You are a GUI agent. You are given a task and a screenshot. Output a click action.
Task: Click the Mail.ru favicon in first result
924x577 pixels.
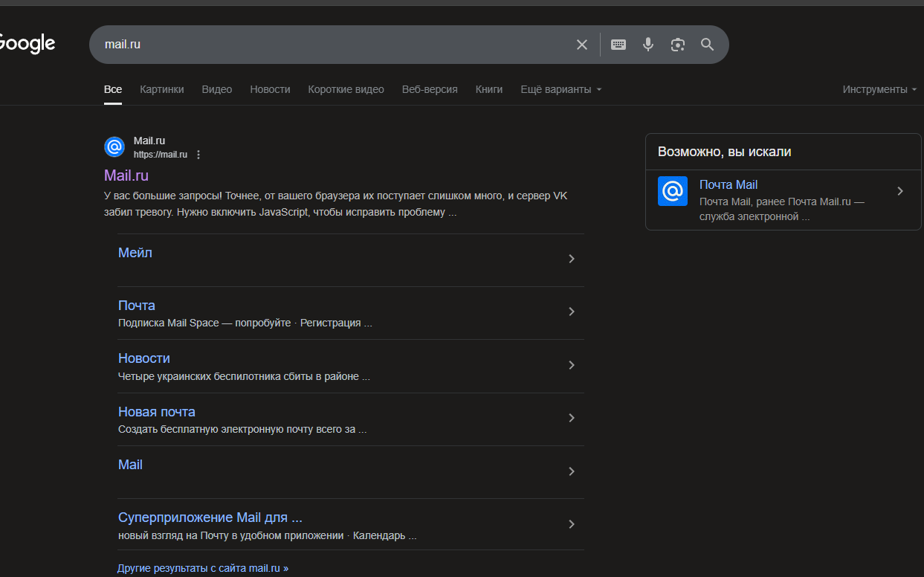(x=114, y=147)
